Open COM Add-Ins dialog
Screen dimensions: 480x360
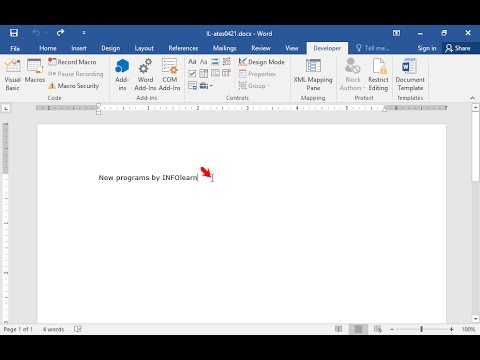pos(170,75)
